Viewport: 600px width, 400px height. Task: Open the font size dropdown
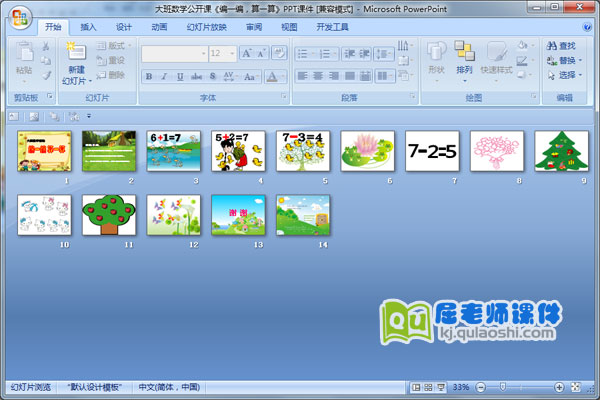231,54
